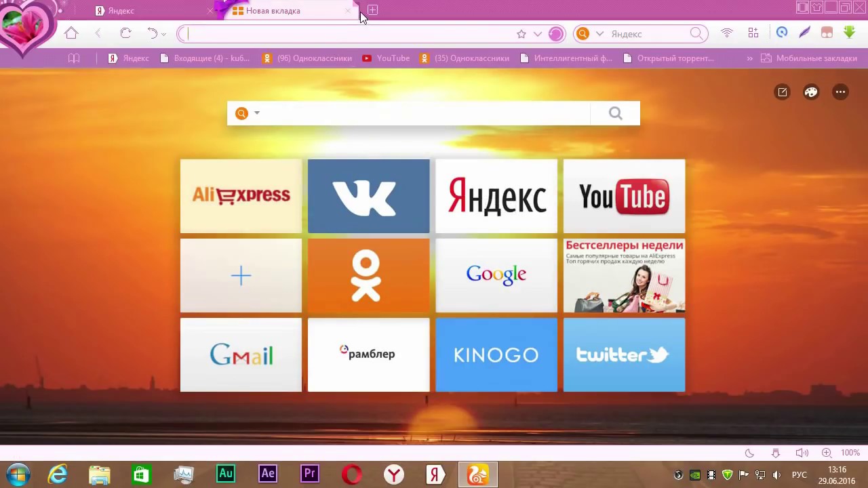The width and height of the screenshot is (868, 488).
Task: Add a site with the plus tile
Action: (x=241, y=275)
